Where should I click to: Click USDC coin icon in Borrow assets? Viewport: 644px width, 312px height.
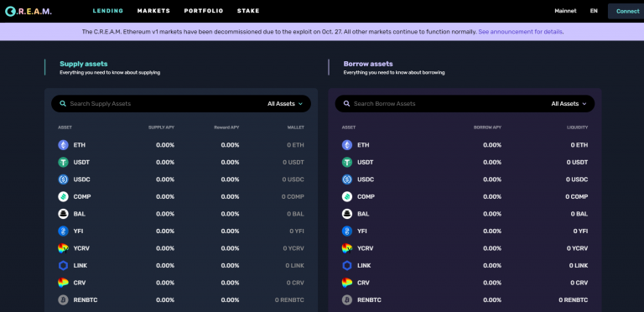(347, 179)
